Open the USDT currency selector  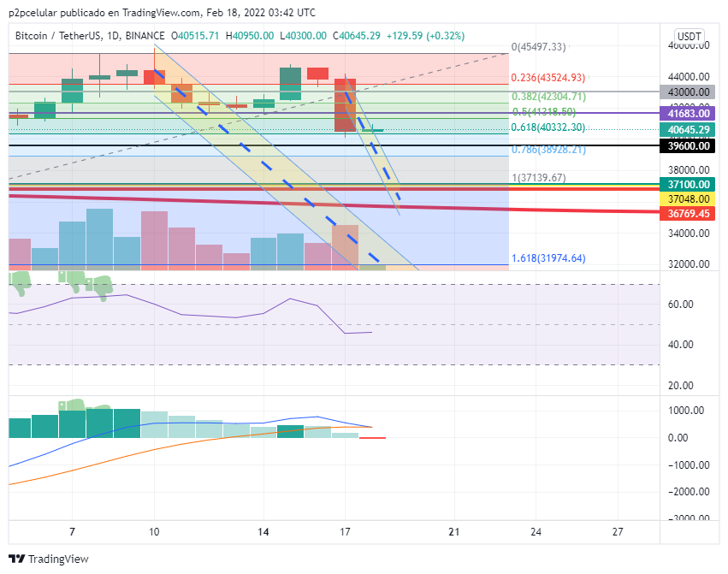pyautogui.click(x=689, y=36)
